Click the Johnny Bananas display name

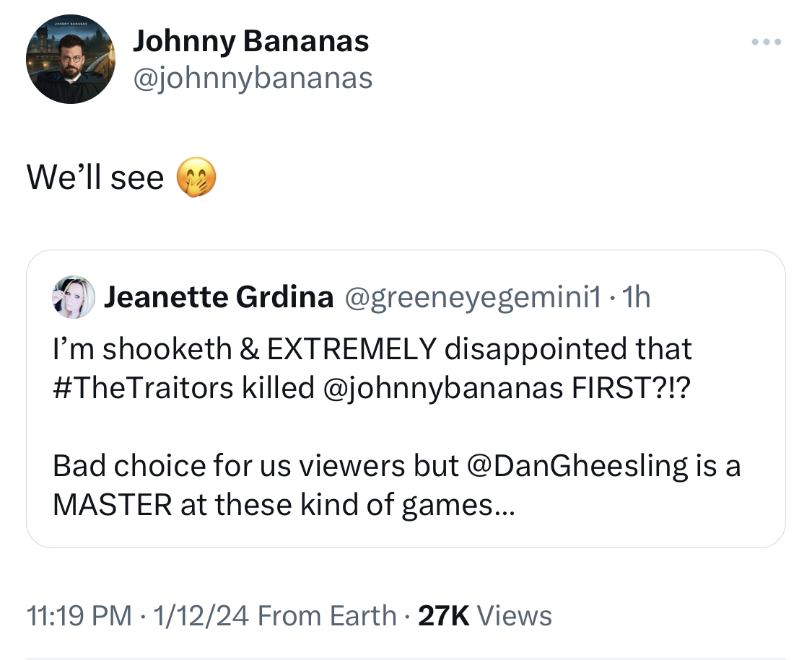(x=250, y=41)
